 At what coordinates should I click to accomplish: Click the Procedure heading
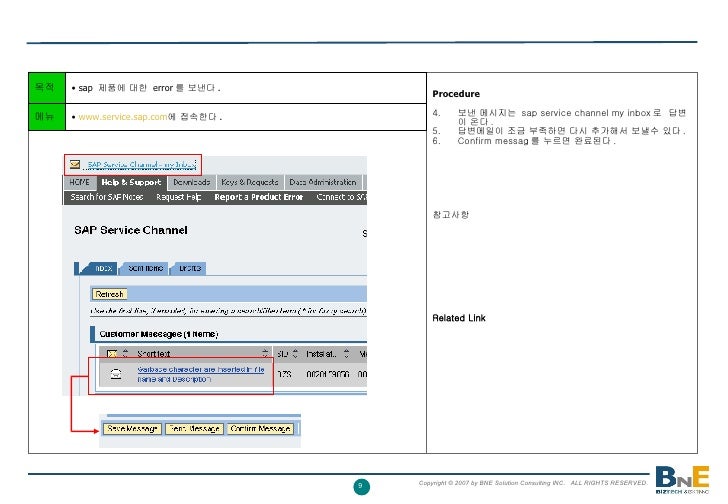(x=456, y=94)
